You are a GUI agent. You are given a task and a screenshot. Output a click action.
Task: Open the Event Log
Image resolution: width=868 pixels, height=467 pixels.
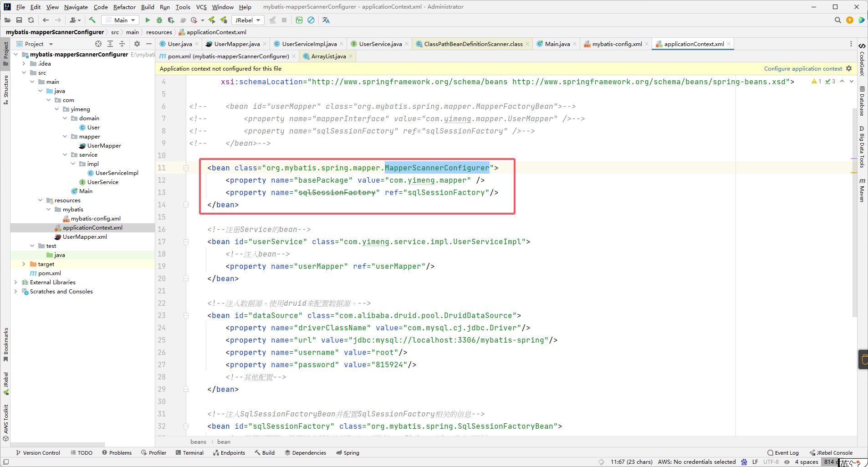click(783, 452)
